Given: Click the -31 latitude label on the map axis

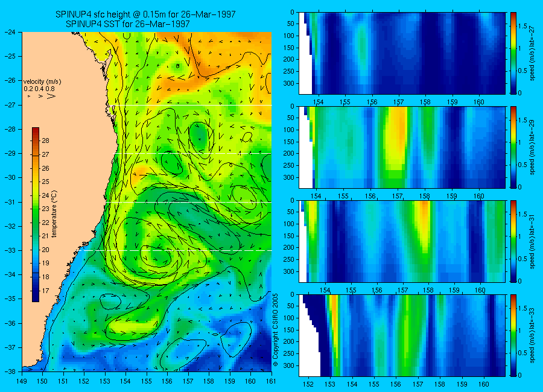Looking at the screenshot, I should (x=10, y=202).
